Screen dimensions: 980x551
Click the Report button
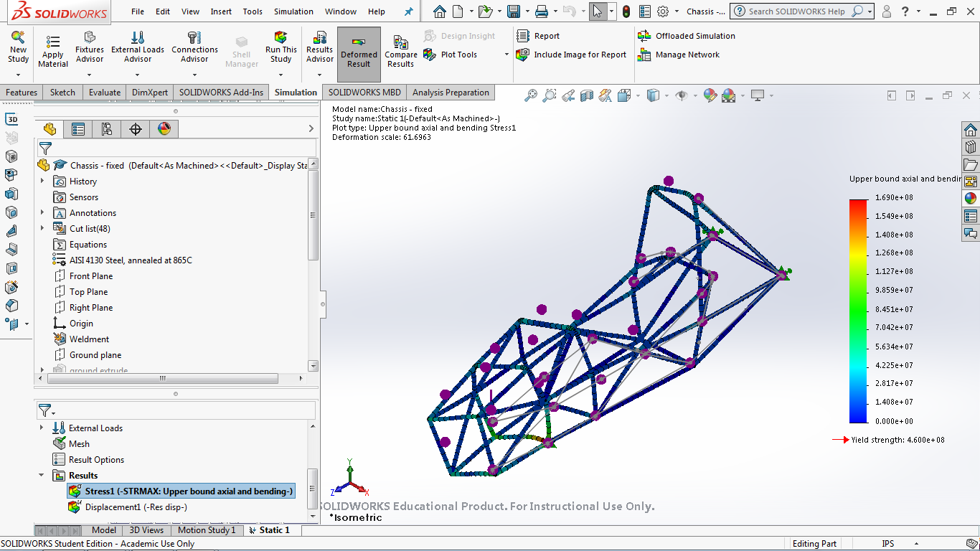[538, 36]
